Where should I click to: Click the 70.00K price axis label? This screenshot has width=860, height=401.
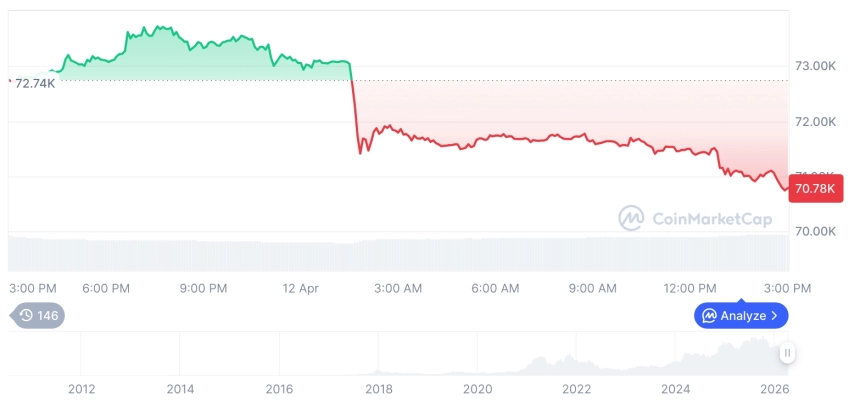[x=815, y=231]
